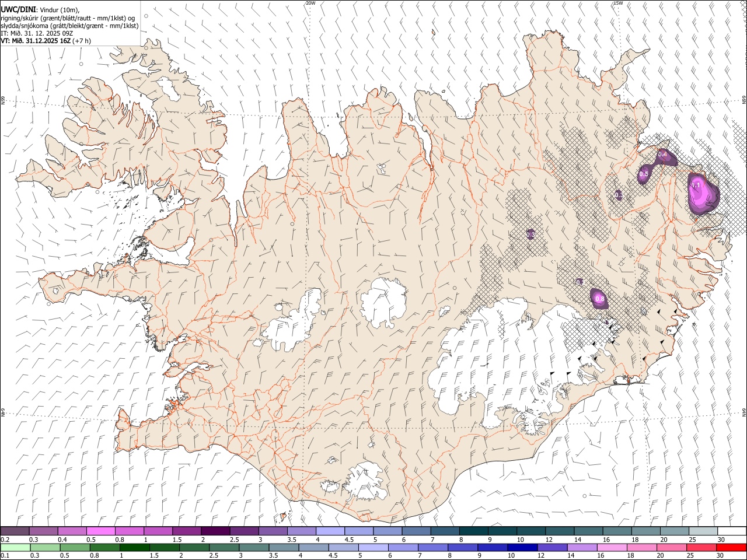Select the white swatch labeled 30 in top row
This screenshot has height=560, width=747.
click(x=732, y=531)
